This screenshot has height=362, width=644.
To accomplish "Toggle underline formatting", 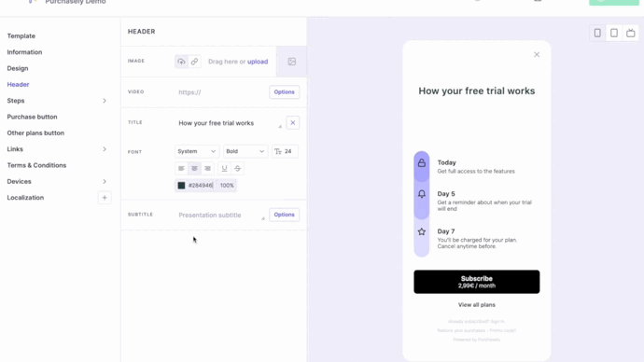I will pyautogui.click(x=224, y=168).
